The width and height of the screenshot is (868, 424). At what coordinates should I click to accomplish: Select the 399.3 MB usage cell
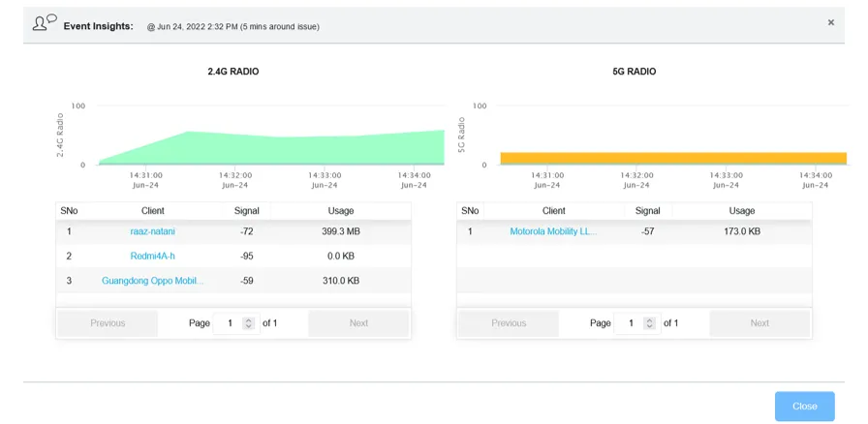pos(341,231)
